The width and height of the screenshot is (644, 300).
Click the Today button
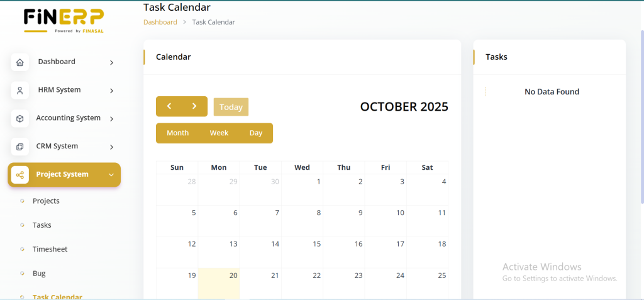tap(231, 107)
